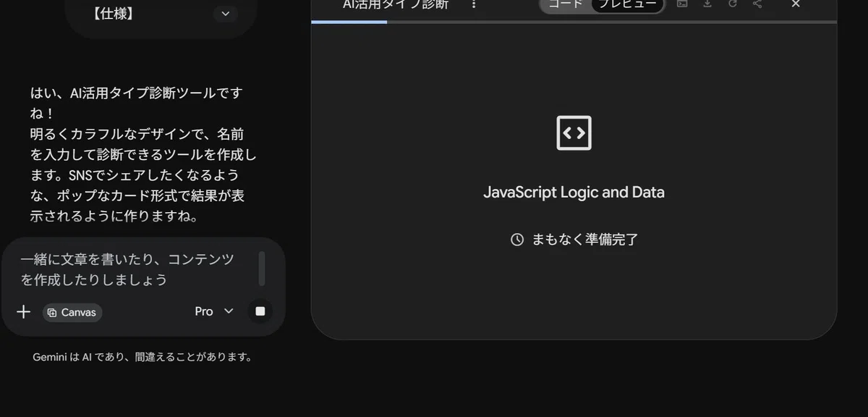The height and width of the screenshot is (417, 868).
Task: Click the まもなく準備完了 status text
Action: click(x=585, y=240)
